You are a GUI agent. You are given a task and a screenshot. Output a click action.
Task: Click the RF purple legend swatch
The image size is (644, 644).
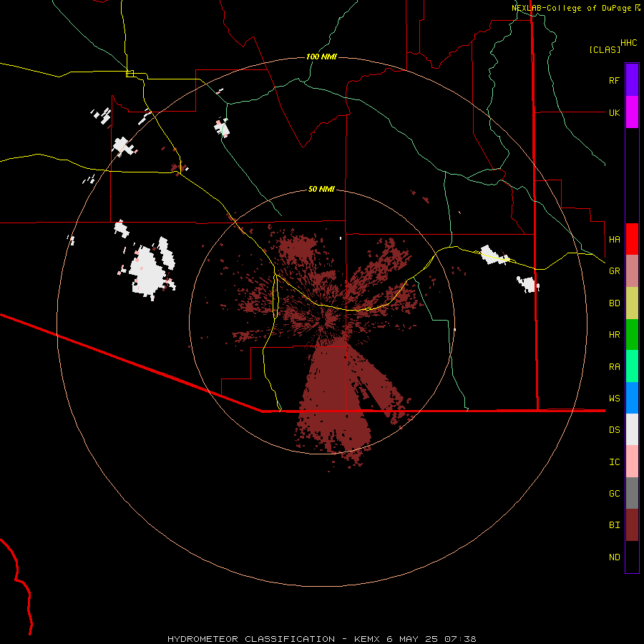coord(632,80)
